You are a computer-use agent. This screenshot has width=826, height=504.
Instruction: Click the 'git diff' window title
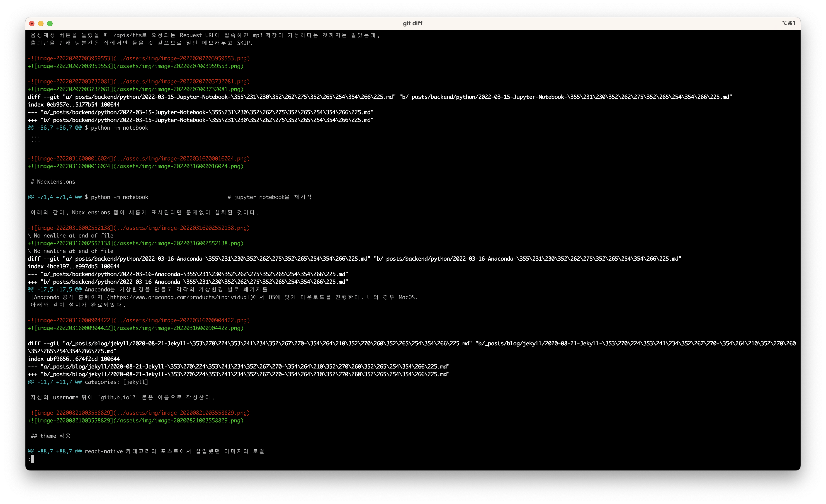point(412,24)
